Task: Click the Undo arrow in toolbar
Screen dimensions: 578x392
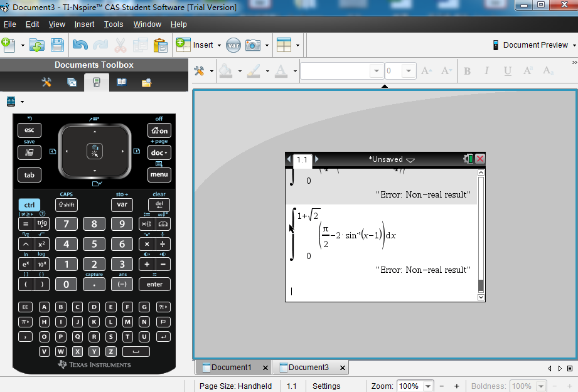Action: [x=80, y=45]
